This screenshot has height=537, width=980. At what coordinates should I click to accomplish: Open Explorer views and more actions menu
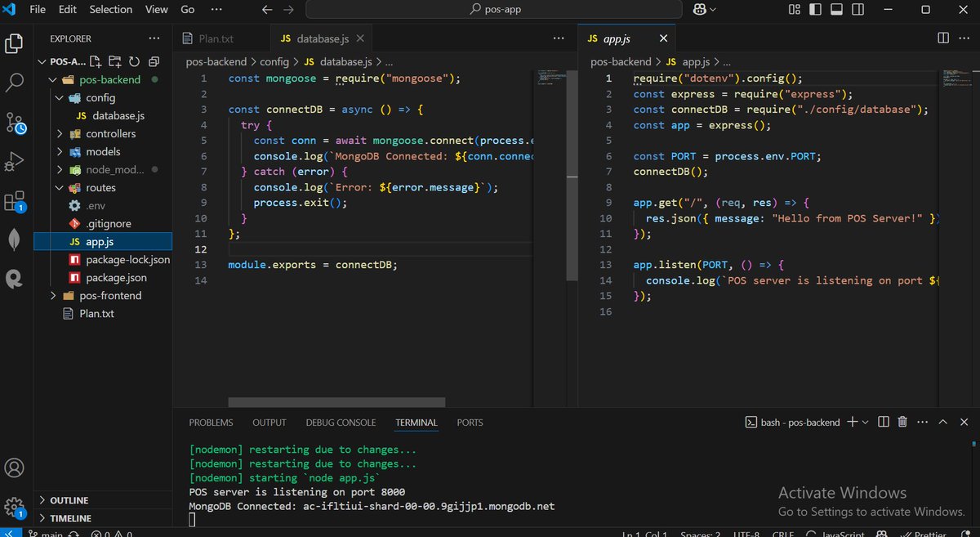154,38
